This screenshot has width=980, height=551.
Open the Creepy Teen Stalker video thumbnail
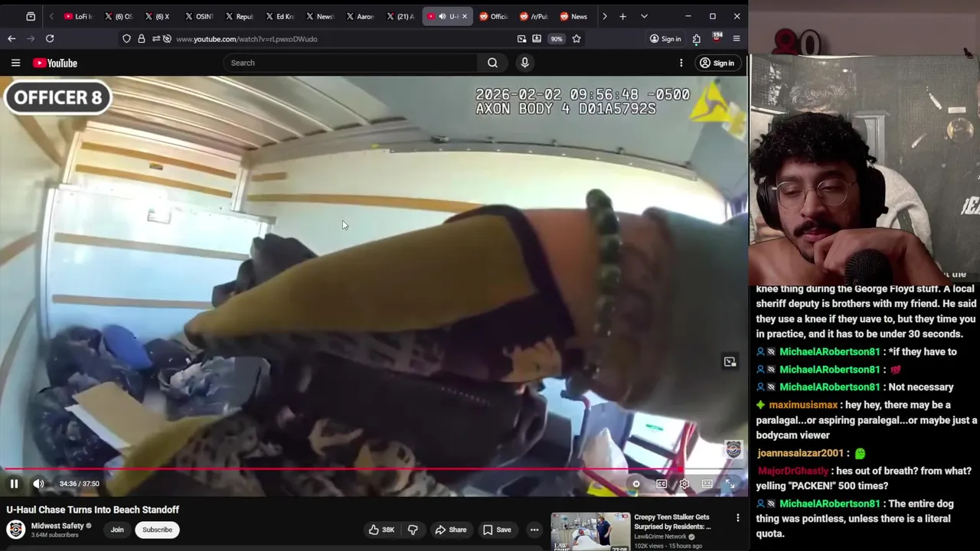pos(590,533)
